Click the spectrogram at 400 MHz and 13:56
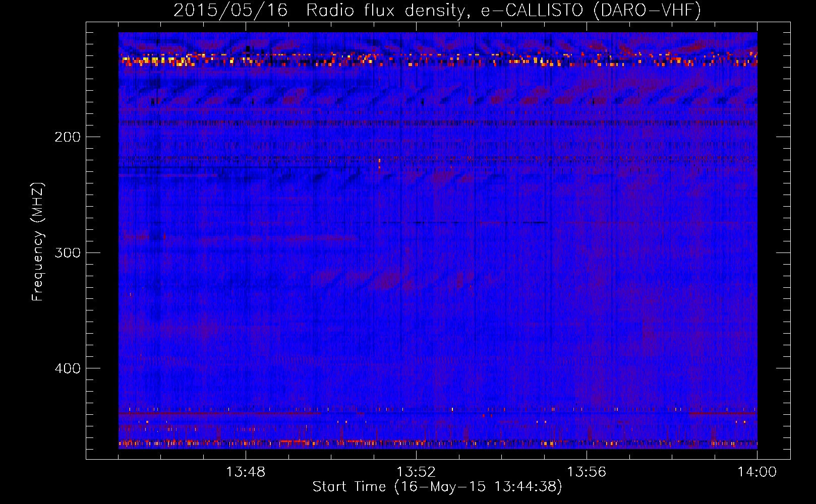This screenshot has height=504, width=816. pyautogui.click(x=587, y=368)
